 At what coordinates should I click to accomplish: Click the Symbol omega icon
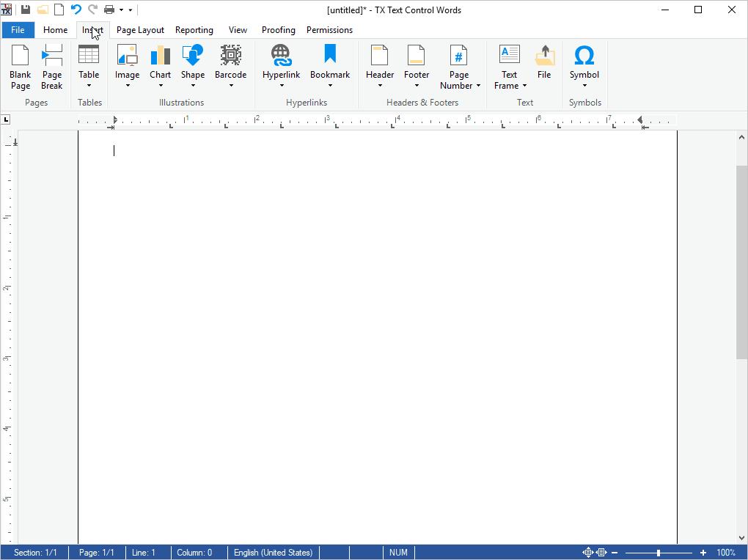[x=584, y=56]
